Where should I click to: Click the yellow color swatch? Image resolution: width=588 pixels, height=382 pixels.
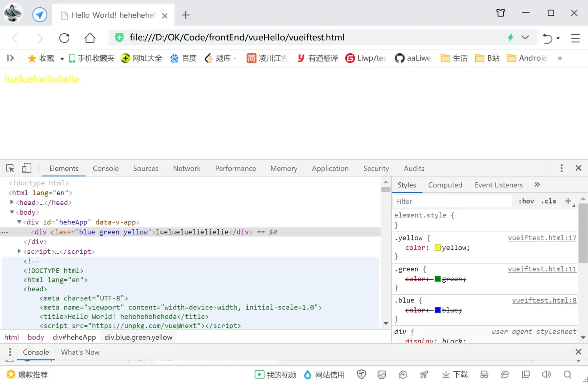tap(437, 247)
